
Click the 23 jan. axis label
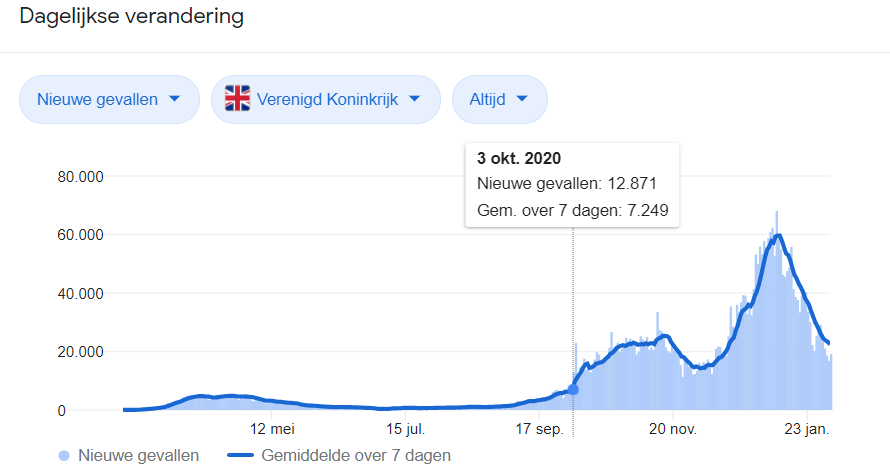click(807, 429)
